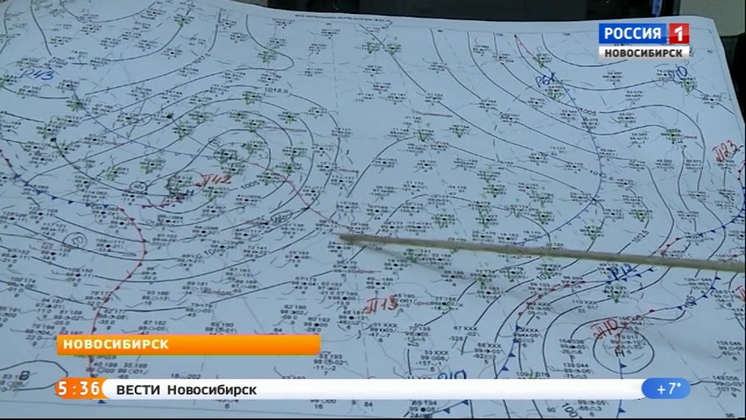This screenshot has height=420, width=746.
Task: Click the red П10 mark on the map
Action: pyautogui.click(x=606, y=327)
